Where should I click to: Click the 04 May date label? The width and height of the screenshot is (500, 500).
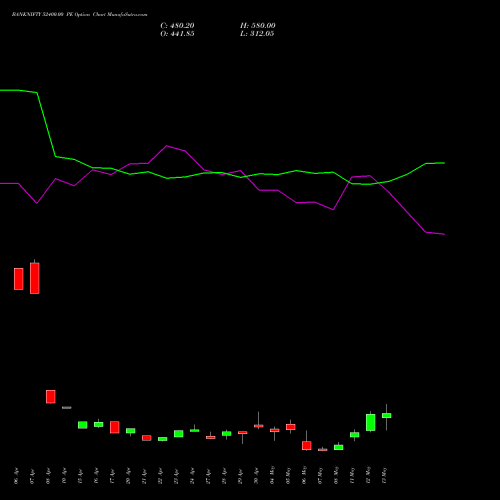pyautogui.click(x=273, y=475)
